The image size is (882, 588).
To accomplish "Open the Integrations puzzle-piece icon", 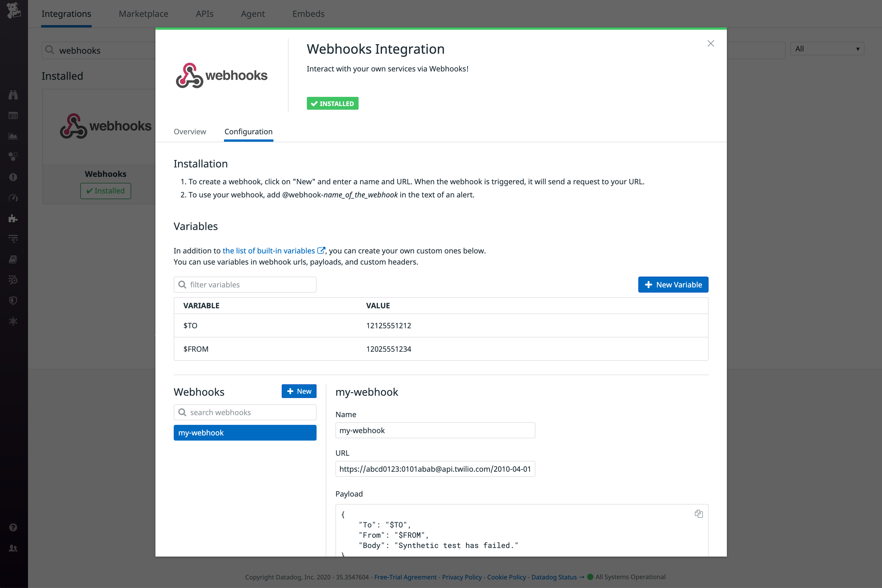I will click(13, 219).
